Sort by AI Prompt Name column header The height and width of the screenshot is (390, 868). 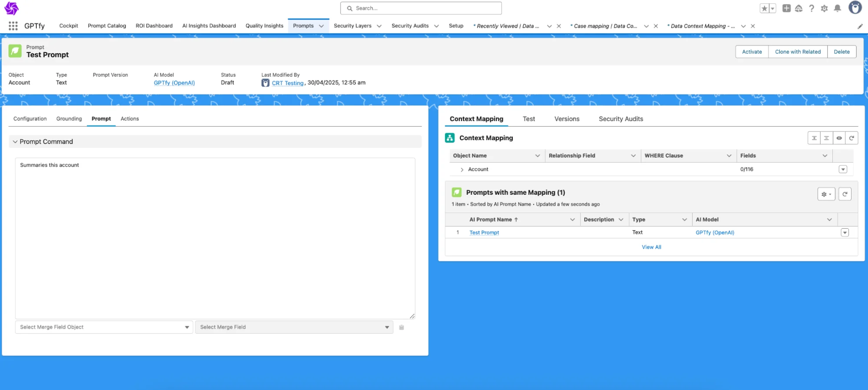(x=494, y=220)
